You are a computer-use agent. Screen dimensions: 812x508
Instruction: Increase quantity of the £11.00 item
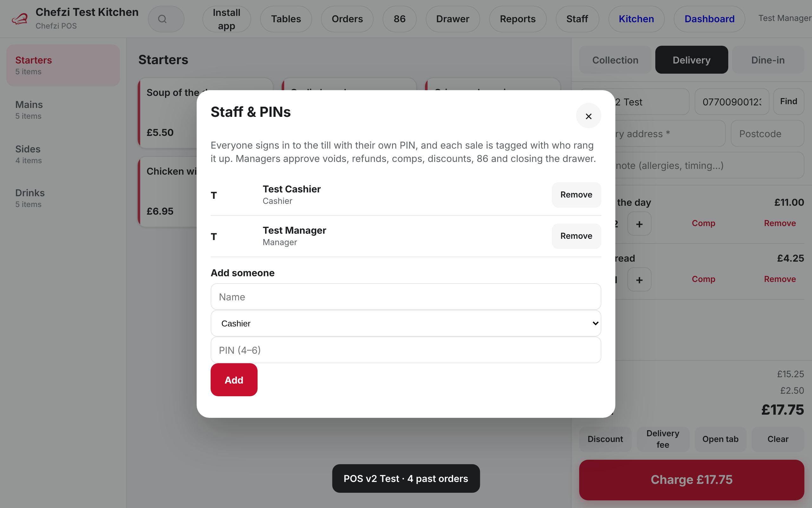pyautogui.click(x=639, y=224)
